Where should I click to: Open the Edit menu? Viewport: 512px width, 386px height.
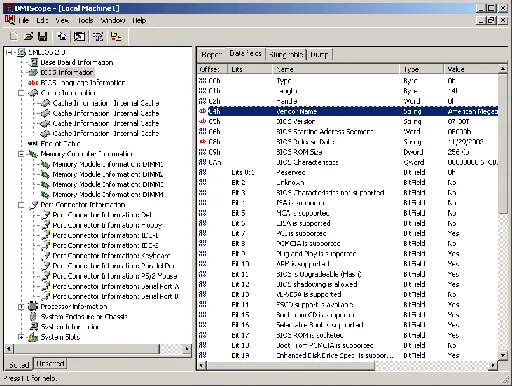pos(43,20)
